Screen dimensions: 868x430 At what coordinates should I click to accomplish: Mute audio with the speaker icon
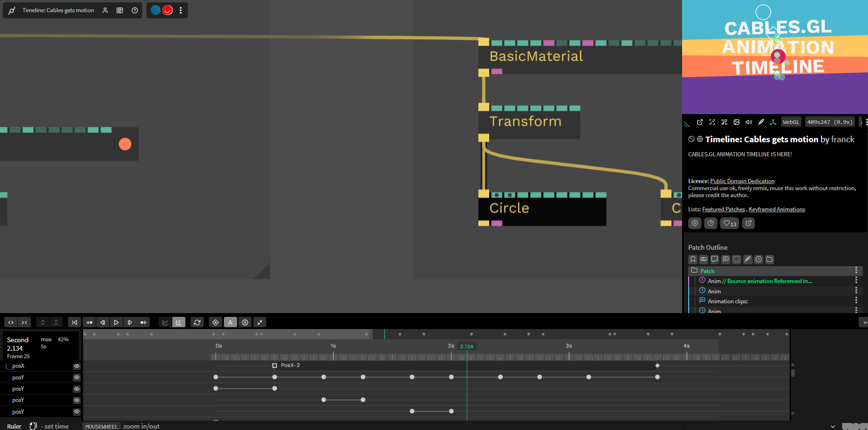tap(749, 122)
